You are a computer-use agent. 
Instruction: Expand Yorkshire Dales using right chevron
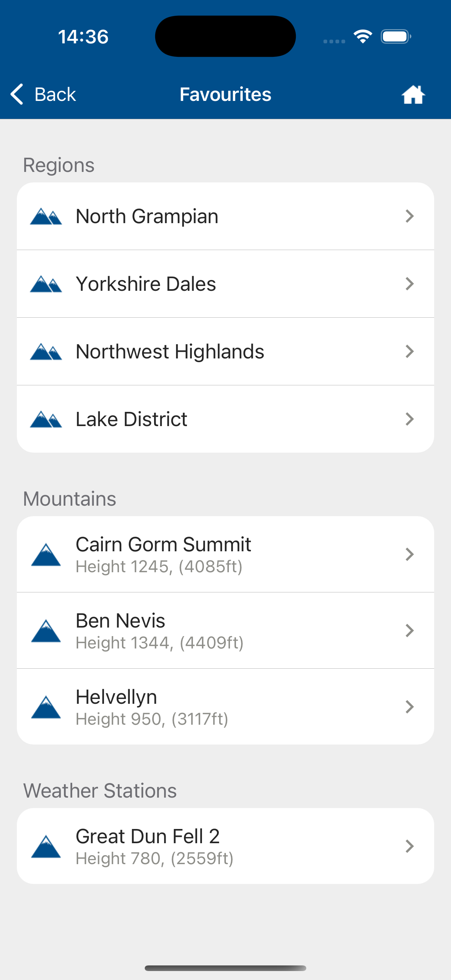[409, 284]
